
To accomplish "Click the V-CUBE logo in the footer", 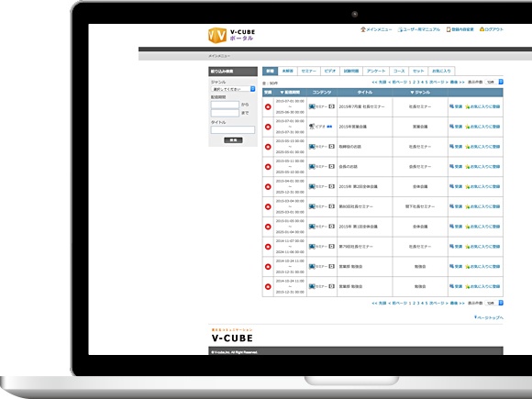I will (x=232, y=336).
